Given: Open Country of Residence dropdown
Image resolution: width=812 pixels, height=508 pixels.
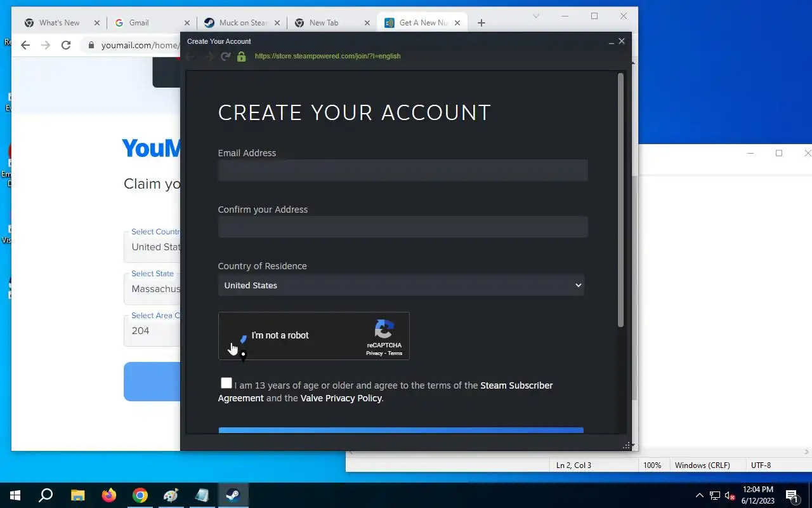Looking at the screenshot, I should [401, 285].
